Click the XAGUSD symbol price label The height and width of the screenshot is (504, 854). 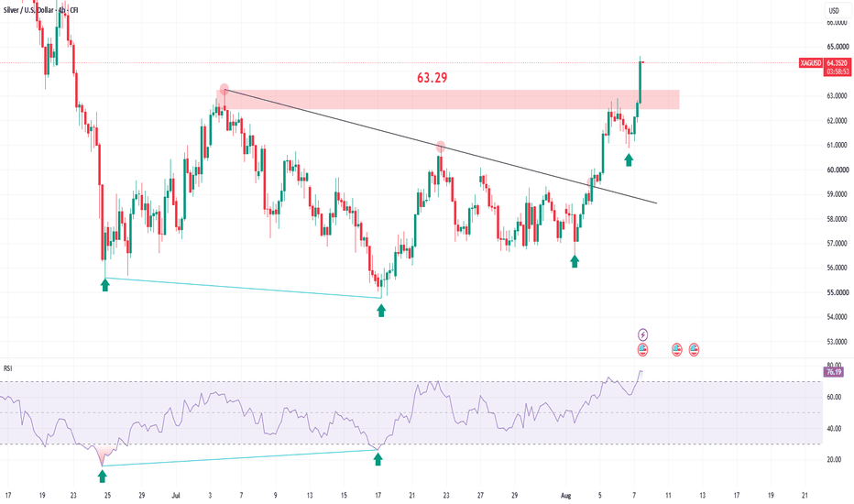(810, 63)
